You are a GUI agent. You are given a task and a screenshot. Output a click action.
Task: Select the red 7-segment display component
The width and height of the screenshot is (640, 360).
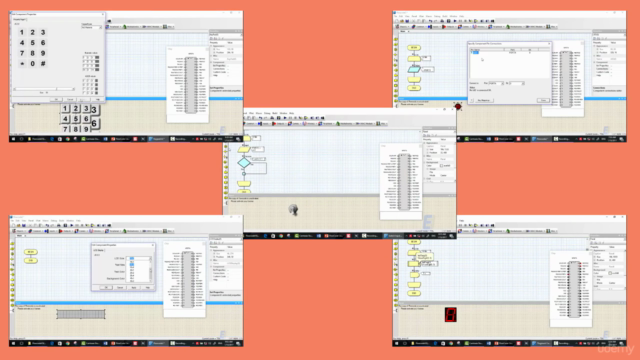click(451, 314)
